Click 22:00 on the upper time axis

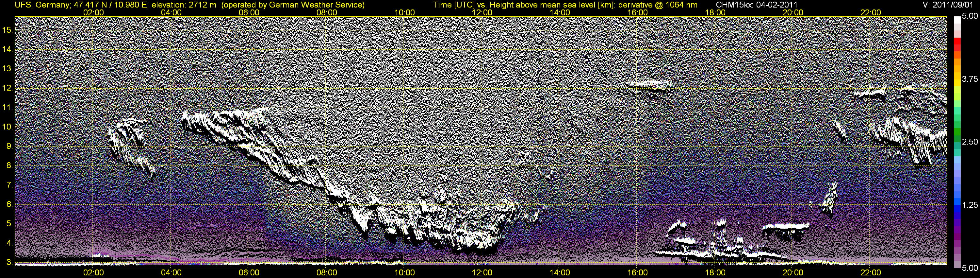[x=871, y=12]
